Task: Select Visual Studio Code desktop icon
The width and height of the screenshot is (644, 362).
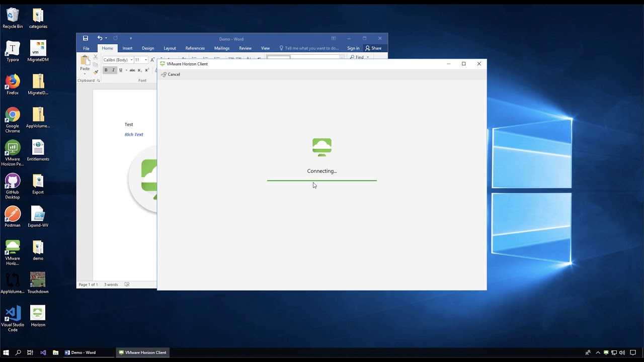Action: click(x=13, y=319)
